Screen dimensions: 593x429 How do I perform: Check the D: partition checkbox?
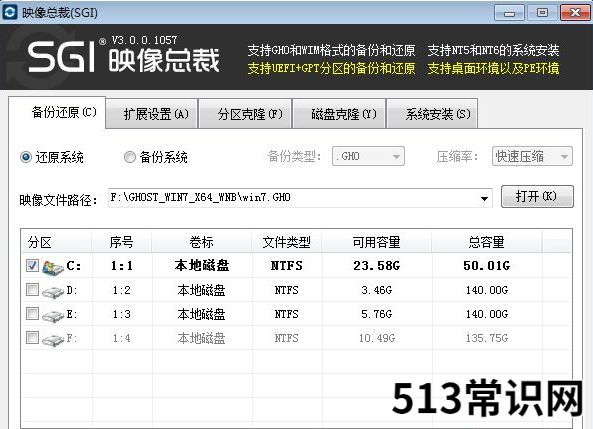tap(32, 290)
